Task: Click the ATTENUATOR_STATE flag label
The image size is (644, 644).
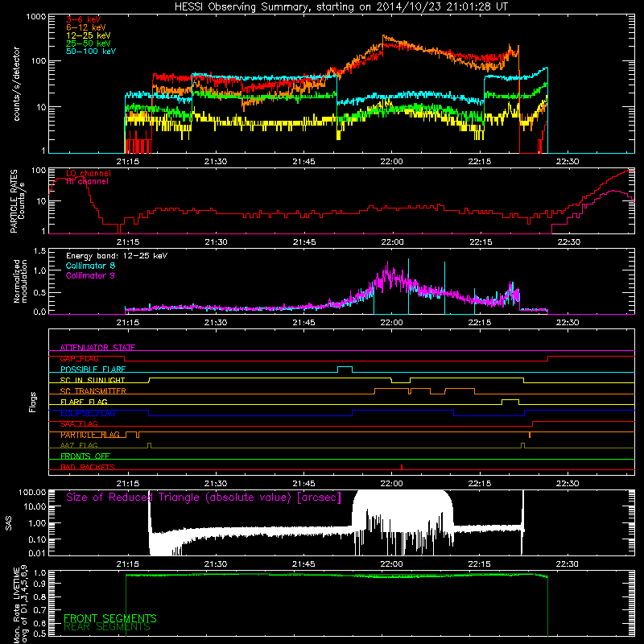Action: tap(97, 348)
